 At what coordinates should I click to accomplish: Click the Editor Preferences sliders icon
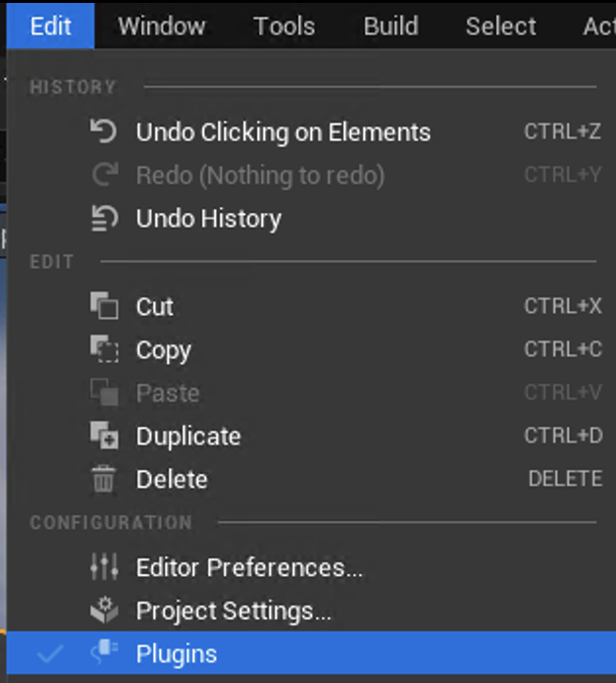point(103,567)
